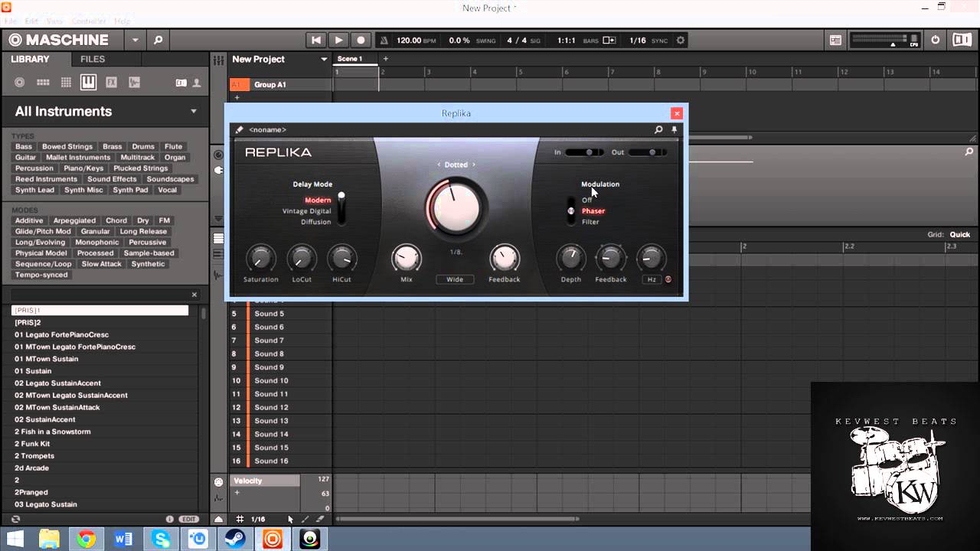Open audio settings via the gear icon
The image size is (980, 551).
(x=680, y=40)
